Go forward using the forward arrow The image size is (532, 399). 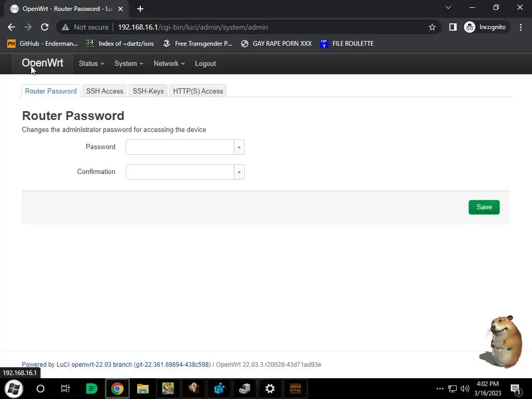tap(28, 27)
